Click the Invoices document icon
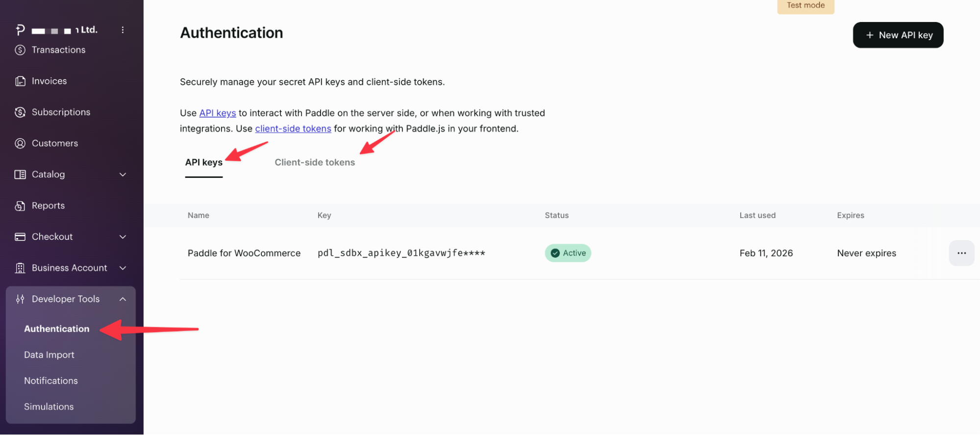The width and height of the screenshot is (980, 435). coord(20,81)
